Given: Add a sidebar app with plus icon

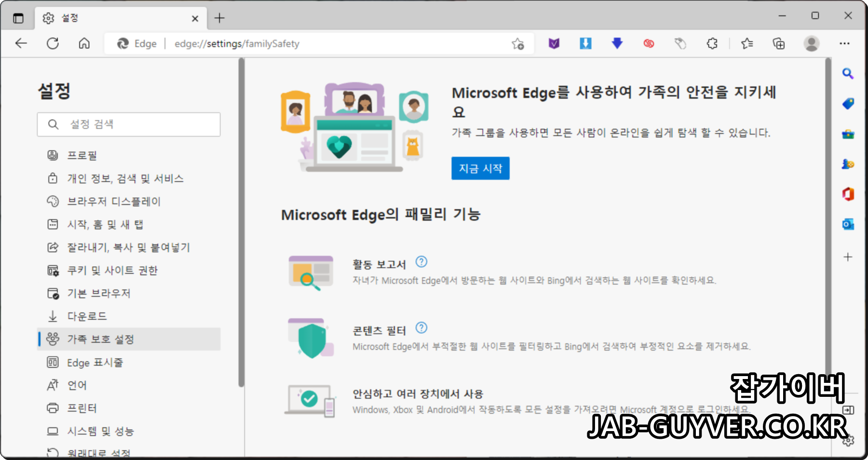Looking at the screenshot, I should tap(848, 257).
